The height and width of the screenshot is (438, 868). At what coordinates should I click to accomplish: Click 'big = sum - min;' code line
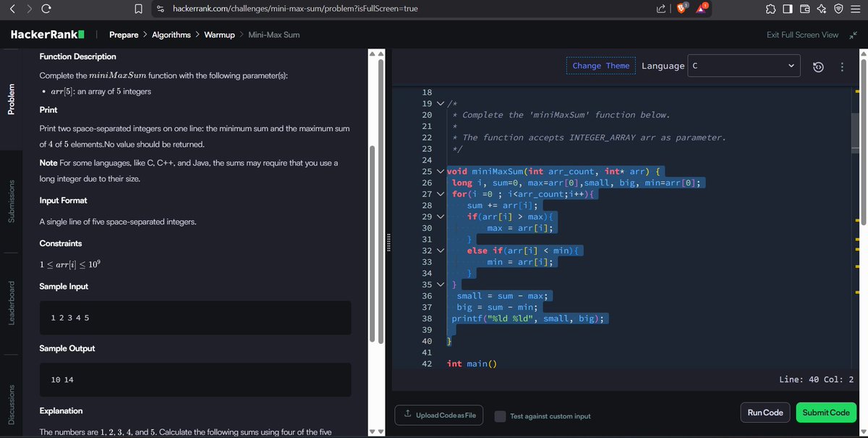(496, 307)
